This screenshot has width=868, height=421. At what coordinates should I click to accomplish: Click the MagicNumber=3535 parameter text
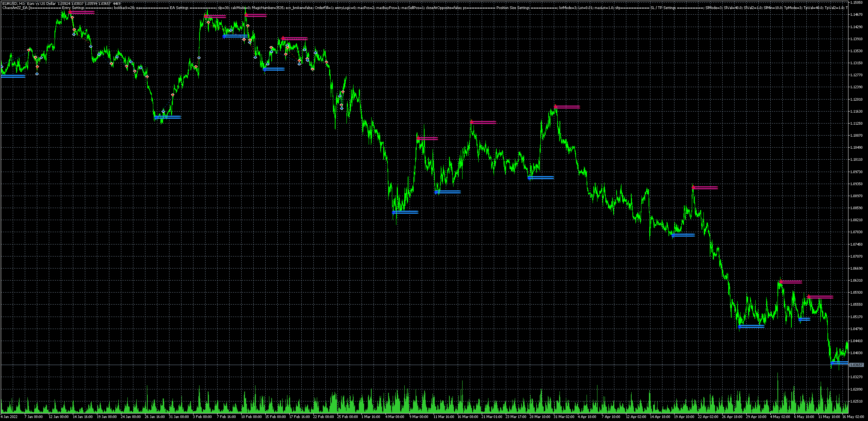[x=268, y=8]
